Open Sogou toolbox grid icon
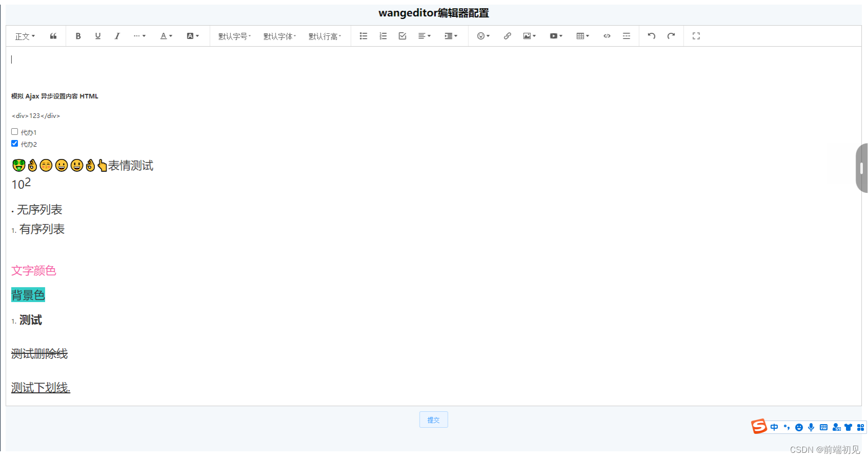The height and width of the screenshot is (459, 868). 860,427
